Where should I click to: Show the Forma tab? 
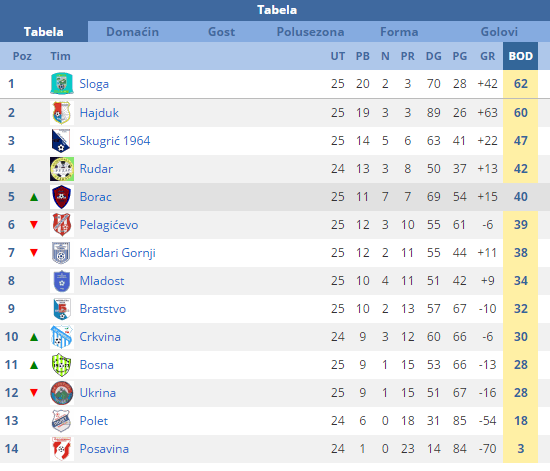pos(399,32)
